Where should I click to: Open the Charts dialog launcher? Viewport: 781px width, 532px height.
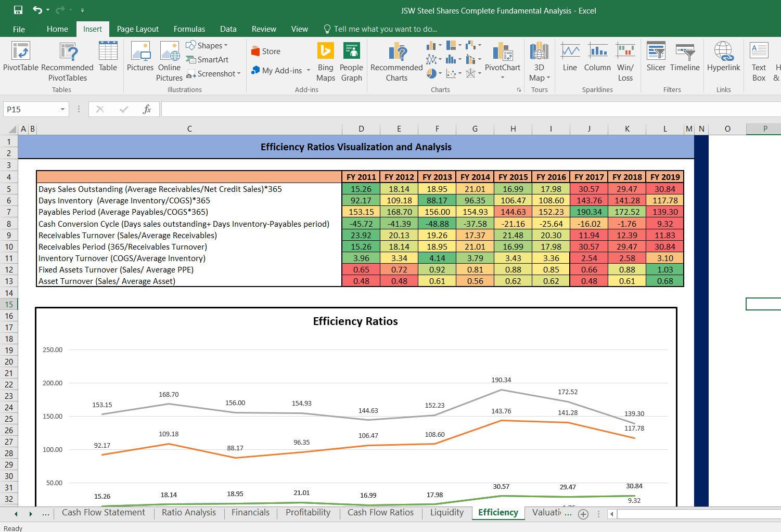click(x=519, y=90)
